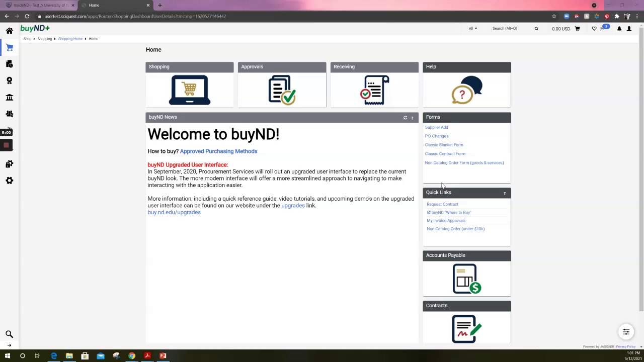Click the Shop breadcrumb
Viewport: 644px width, 362px height.
pyautogui.click(x=27, y=39)
